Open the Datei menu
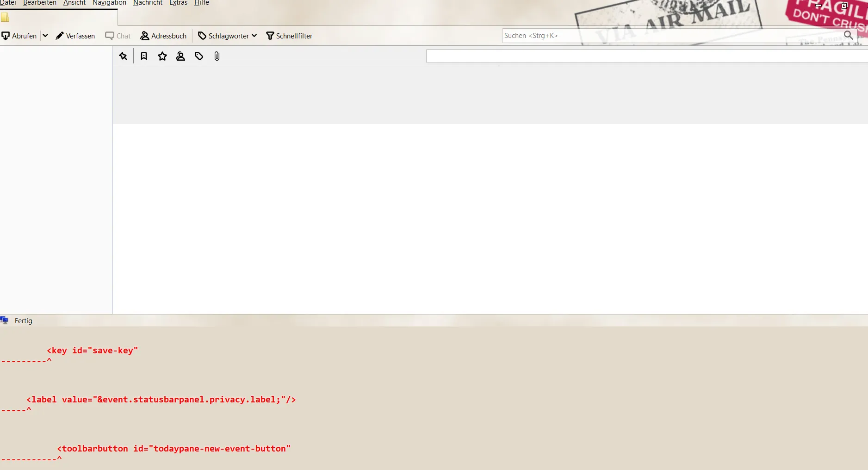Screen dimensions: 868x470 (x=8, y=3)
